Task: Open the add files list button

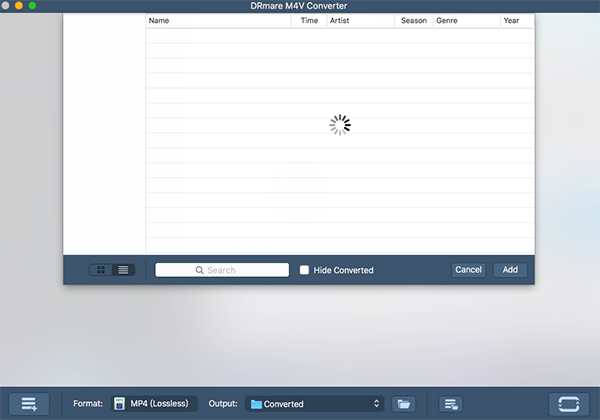Action: click(29, 404)
